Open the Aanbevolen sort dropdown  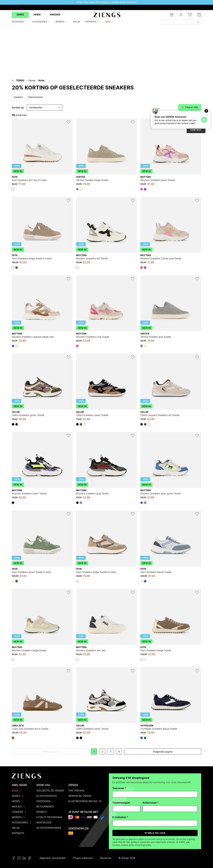(x=44, y=107)
